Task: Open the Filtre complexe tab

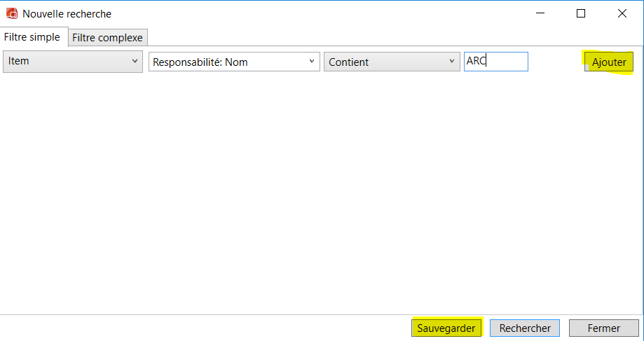Action: 107,38
